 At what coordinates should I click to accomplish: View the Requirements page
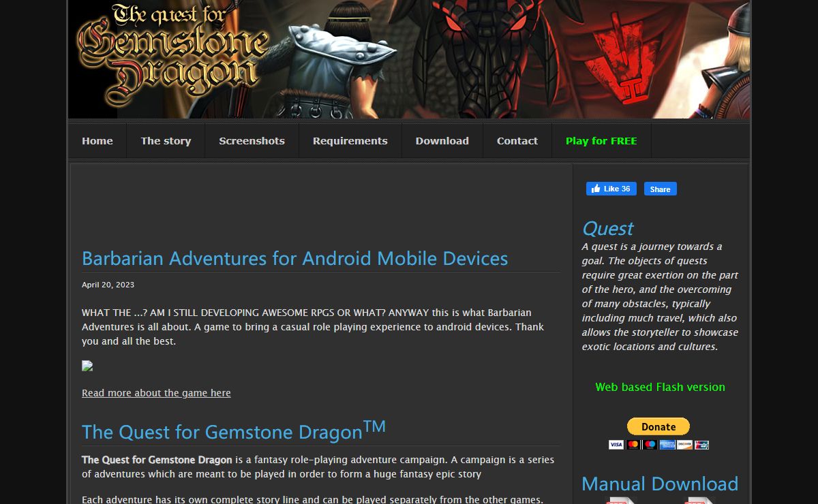pos(350,141)
